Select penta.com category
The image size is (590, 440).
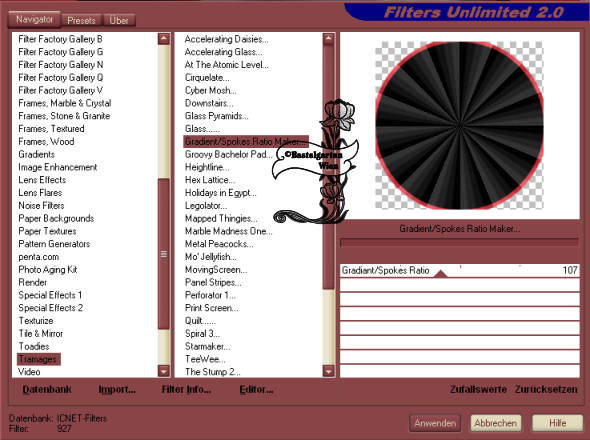pyautogui.click(x=39, y=257)
